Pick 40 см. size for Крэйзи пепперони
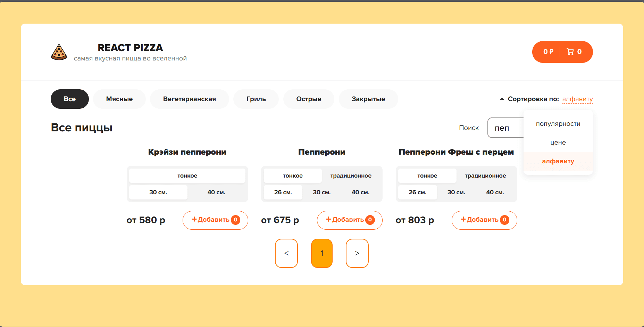This screenshot has height=327, width=644. click(x=216, y=192)
